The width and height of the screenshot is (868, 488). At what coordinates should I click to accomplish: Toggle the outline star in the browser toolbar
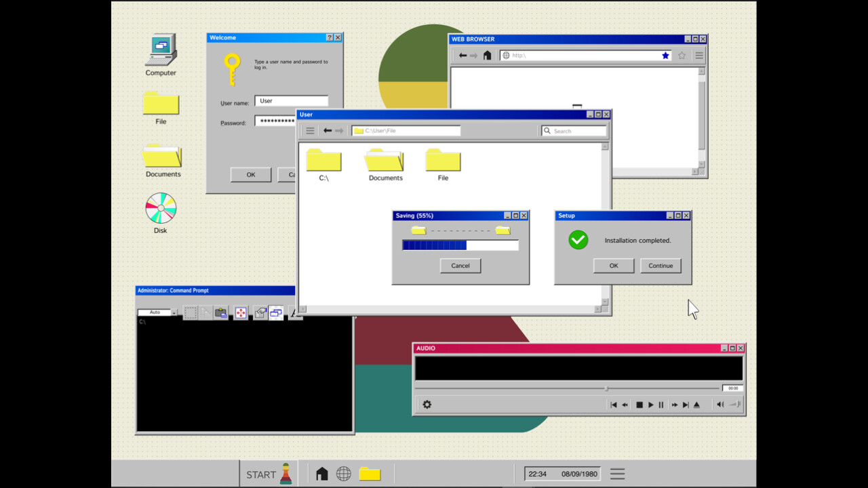[681, 55]
